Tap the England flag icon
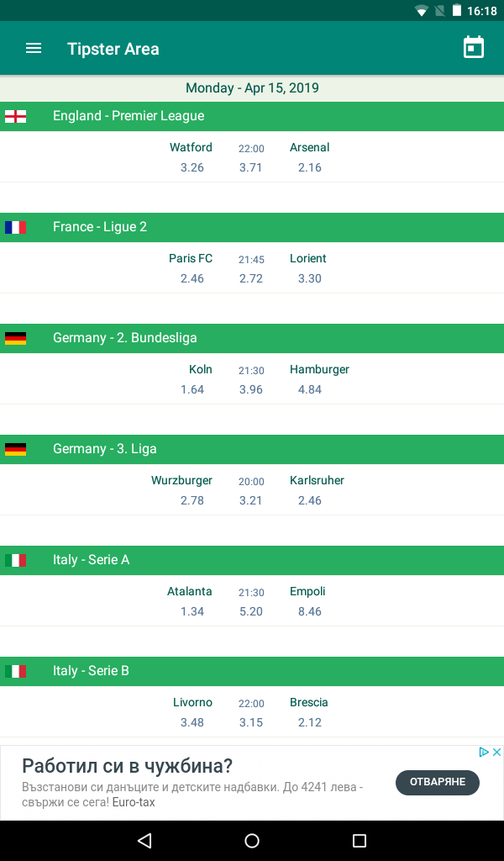The image size is (504, 861). click(15, 116)
